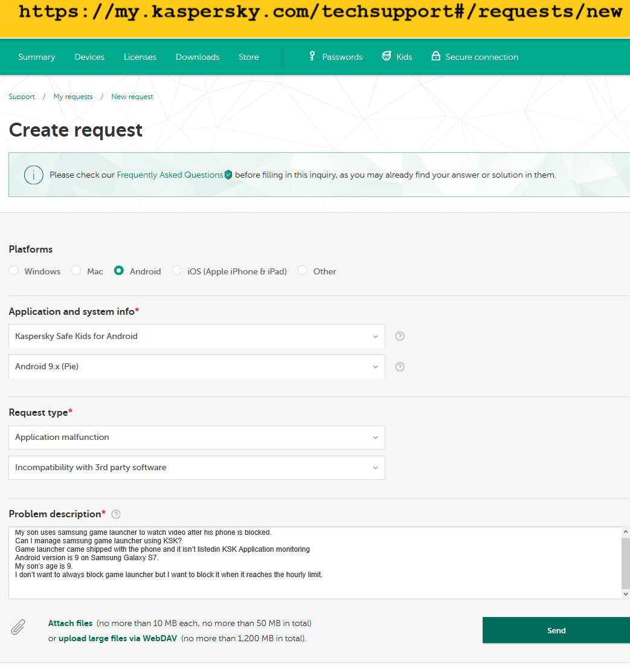Click the line 'My son's age is 9.'
630x672 pixels.
pos(43,566)
